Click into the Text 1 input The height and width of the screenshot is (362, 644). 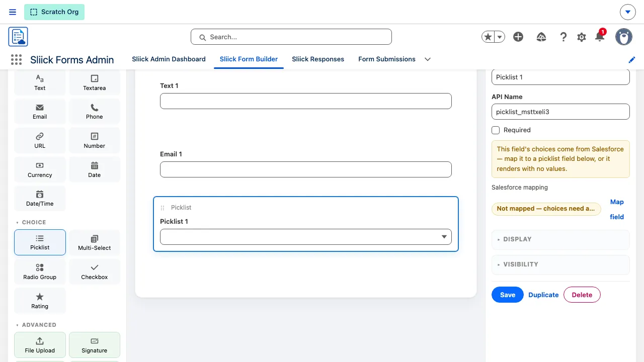tap(306, 101)
